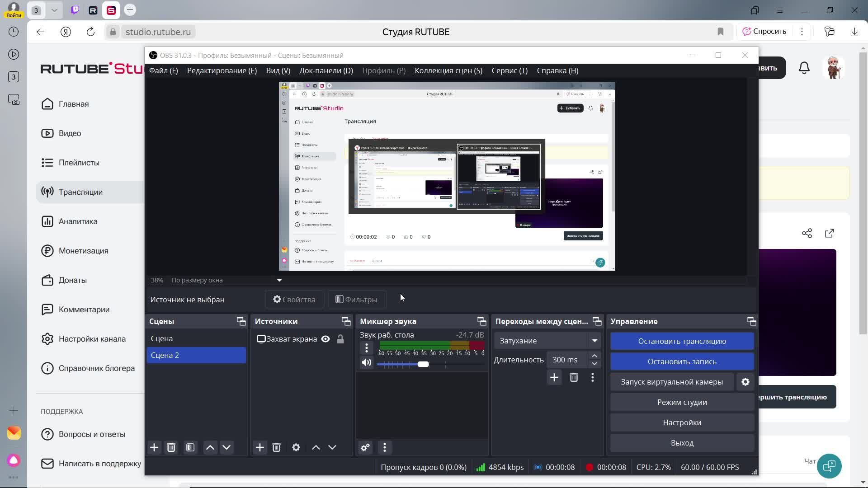Click browser address bar studio.rutube.ru
This screenshot has height=488, width=868.
158,32
